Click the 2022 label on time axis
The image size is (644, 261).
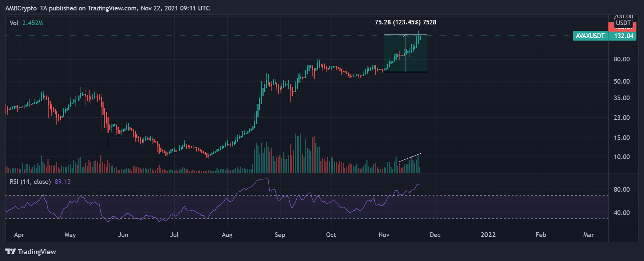488,235
